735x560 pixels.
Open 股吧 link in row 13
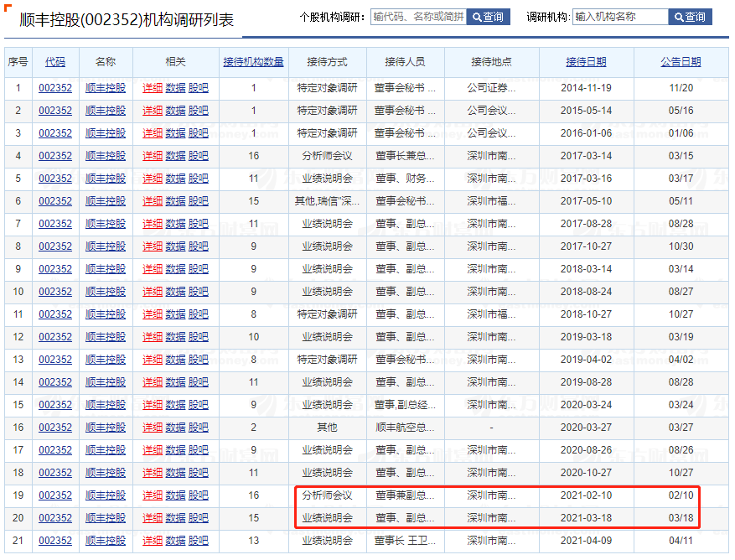coord(199,360)
